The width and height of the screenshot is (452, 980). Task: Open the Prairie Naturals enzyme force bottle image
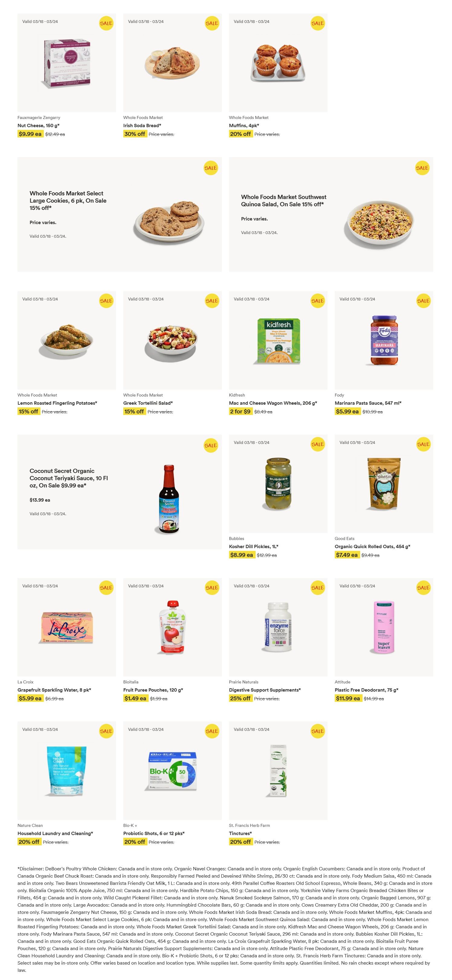pos(278,627)
